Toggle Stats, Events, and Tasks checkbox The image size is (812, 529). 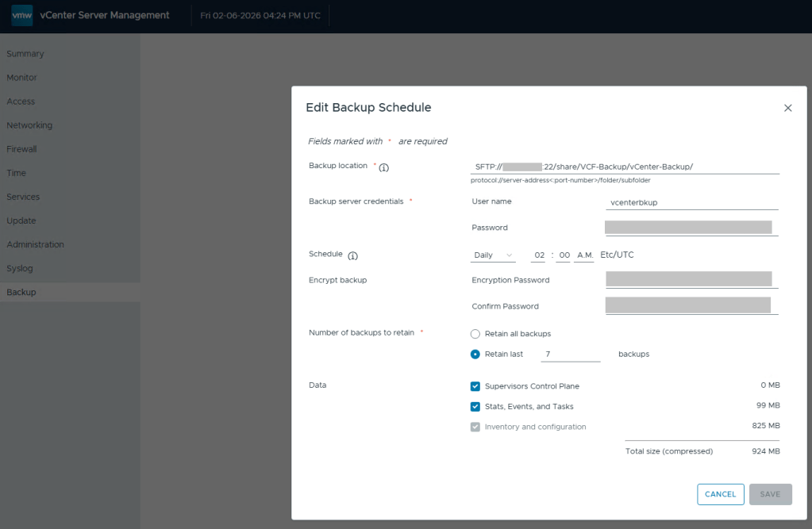point(475,407)
